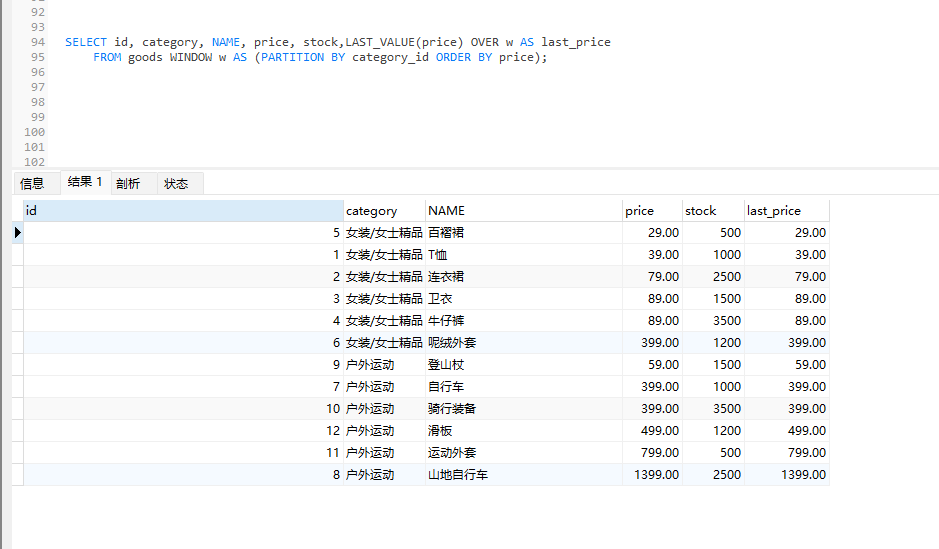This screenshot has width=939, height=549.
Task: Click price cell 29.00 in 百褶裙 row
Action: [652, 232]
